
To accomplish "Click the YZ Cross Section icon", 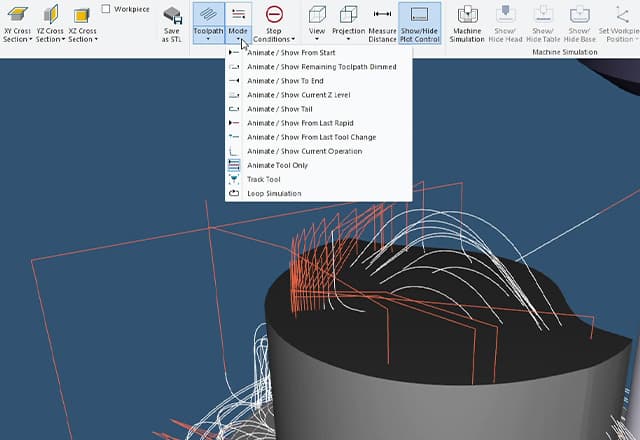I will (x=49, y=14).
